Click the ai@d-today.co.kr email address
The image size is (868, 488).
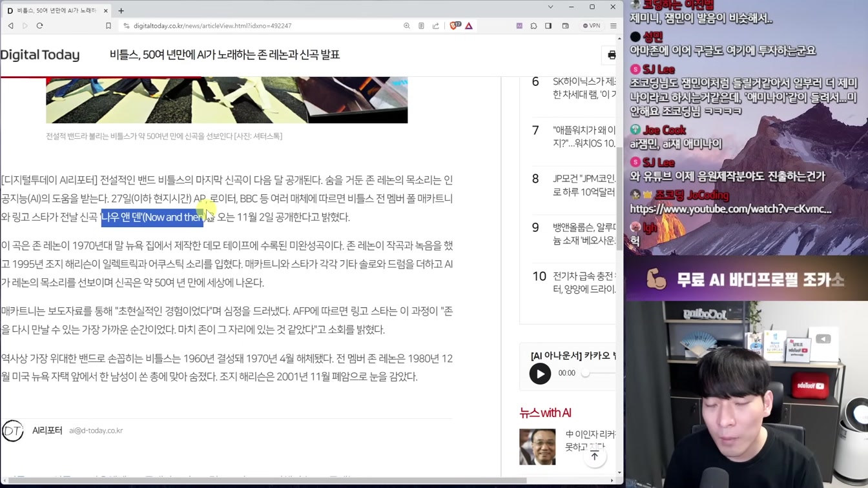click(96, 431)
